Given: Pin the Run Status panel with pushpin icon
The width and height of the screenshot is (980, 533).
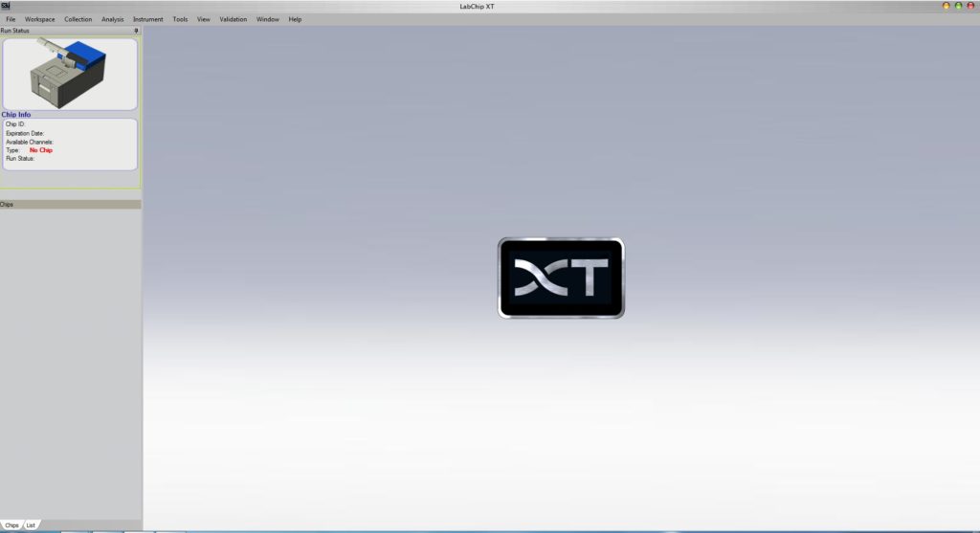Looking at the screenshot, I should pyautogui.click(x=136, y=31).
